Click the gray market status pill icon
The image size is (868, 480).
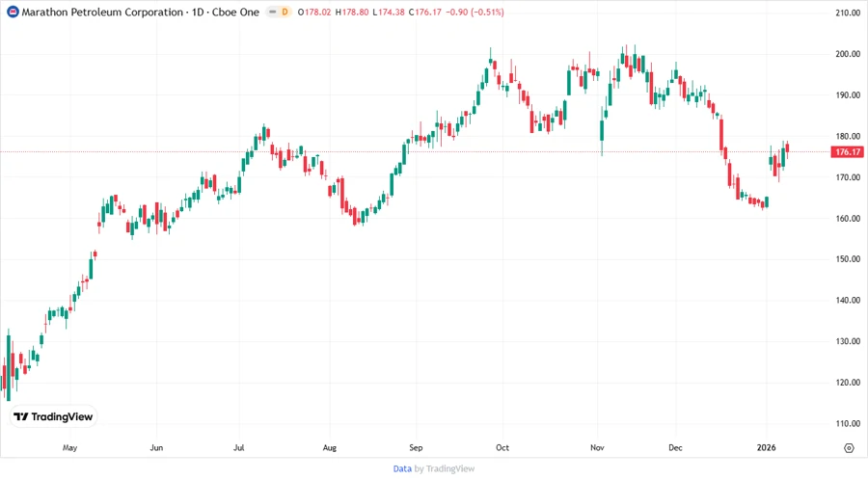(272, 12)
